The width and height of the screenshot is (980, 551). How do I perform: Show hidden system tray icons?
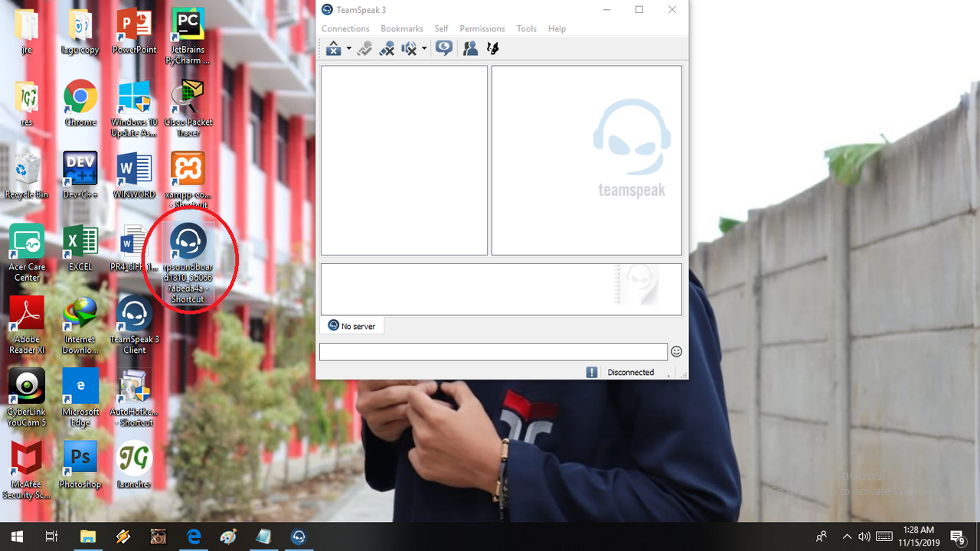point(847,536)
